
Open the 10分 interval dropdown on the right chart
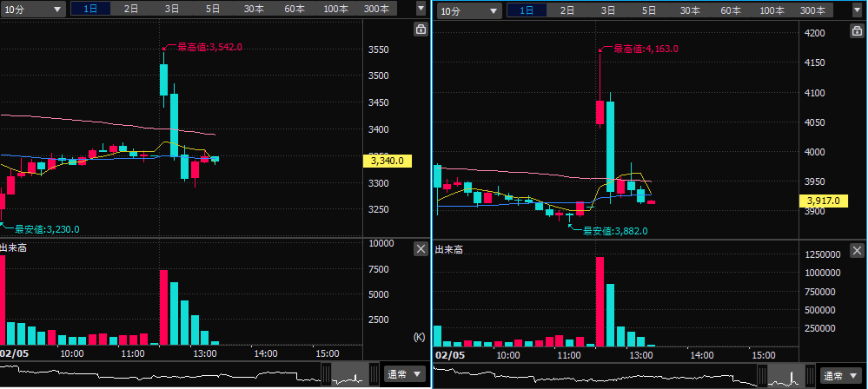469,10
